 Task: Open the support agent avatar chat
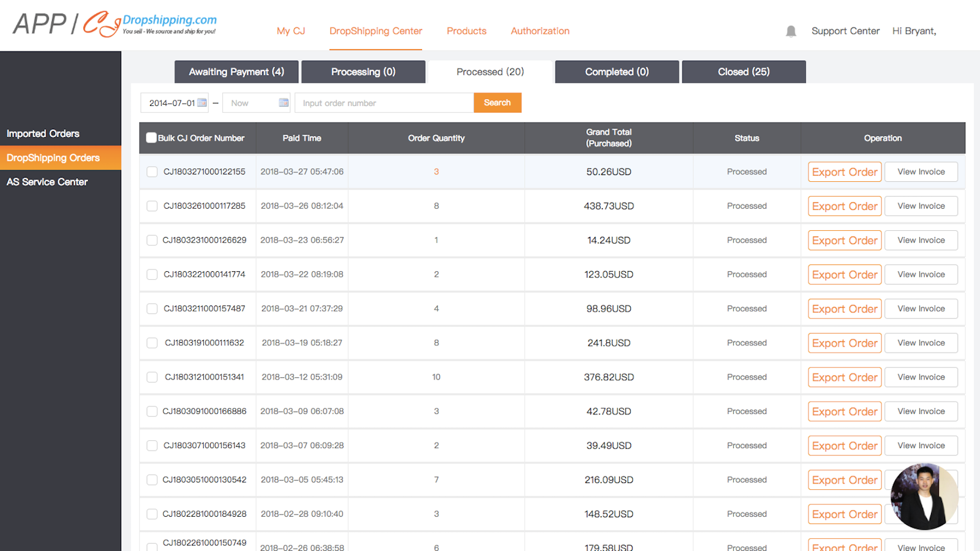pos(924,497)
